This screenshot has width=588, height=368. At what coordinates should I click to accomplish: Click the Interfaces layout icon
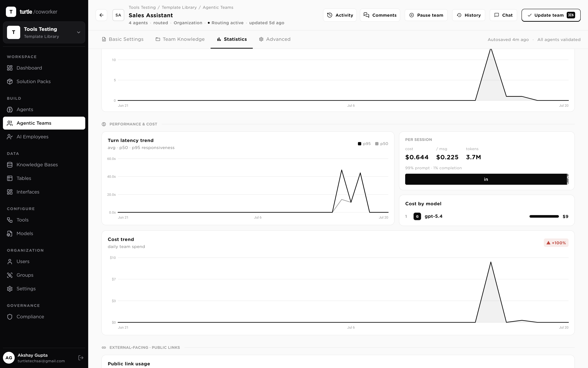(x=10, y=192)
